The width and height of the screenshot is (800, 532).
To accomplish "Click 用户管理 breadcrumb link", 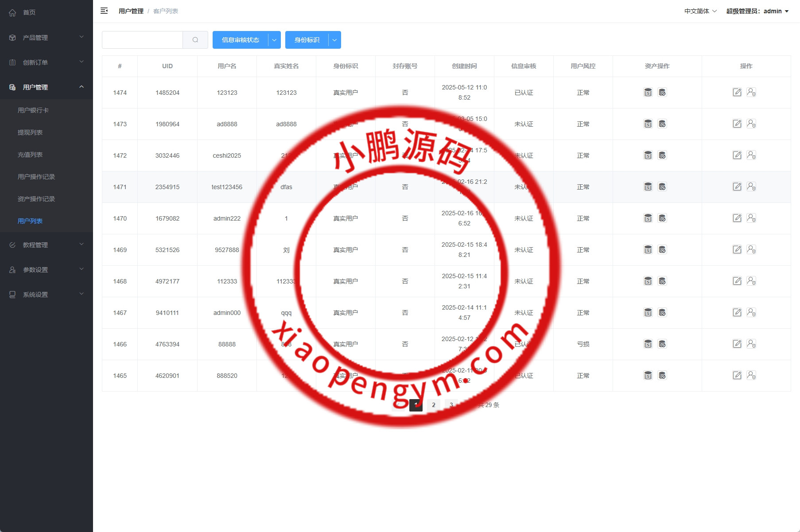I will coord(131,11).
